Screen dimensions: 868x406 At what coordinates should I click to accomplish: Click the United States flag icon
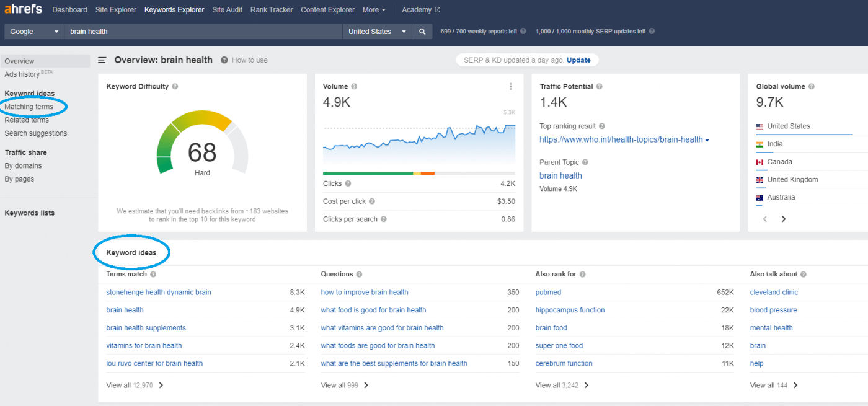[x=759, y=126]
